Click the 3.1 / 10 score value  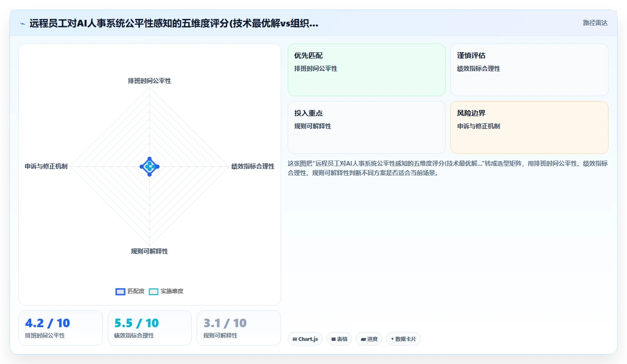(x=225, y=323)
